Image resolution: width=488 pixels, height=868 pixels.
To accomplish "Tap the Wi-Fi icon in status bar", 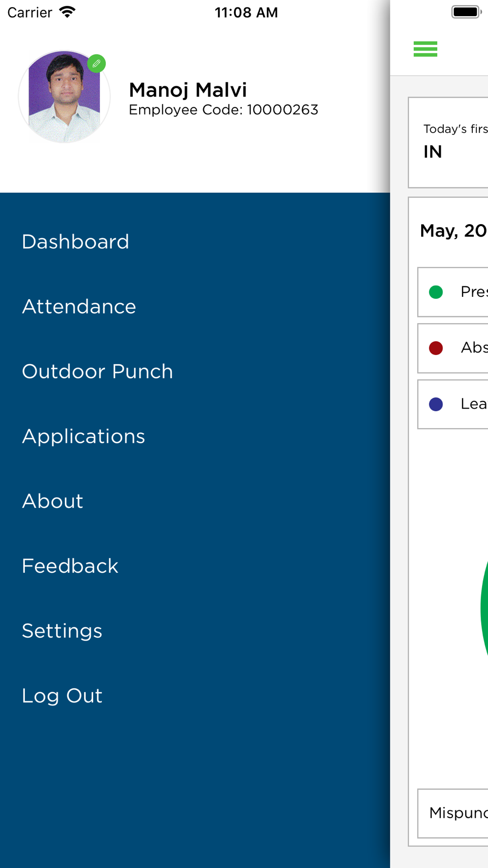I will click(x=67, y=12).
